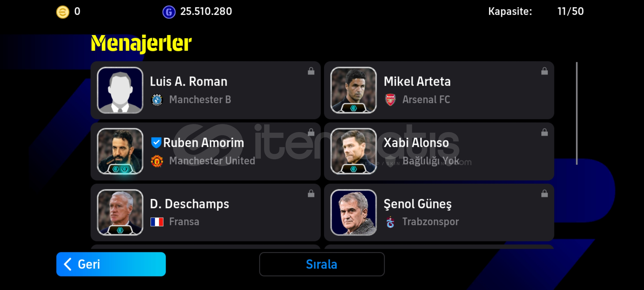Tap the lock icon on Şenol Güneş card
The image size is (644, 290).
(x=544, y=194)
